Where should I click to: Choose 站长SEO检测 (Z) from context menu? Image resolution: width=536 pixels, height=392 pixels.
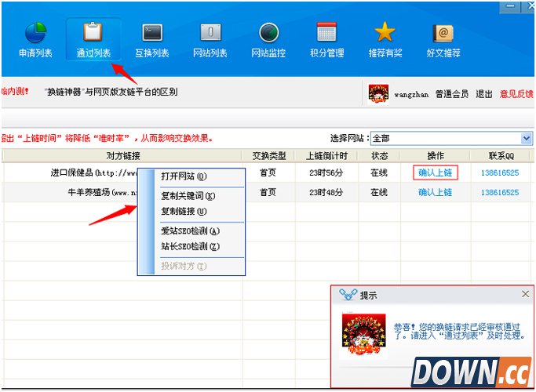tap(191, 246)
